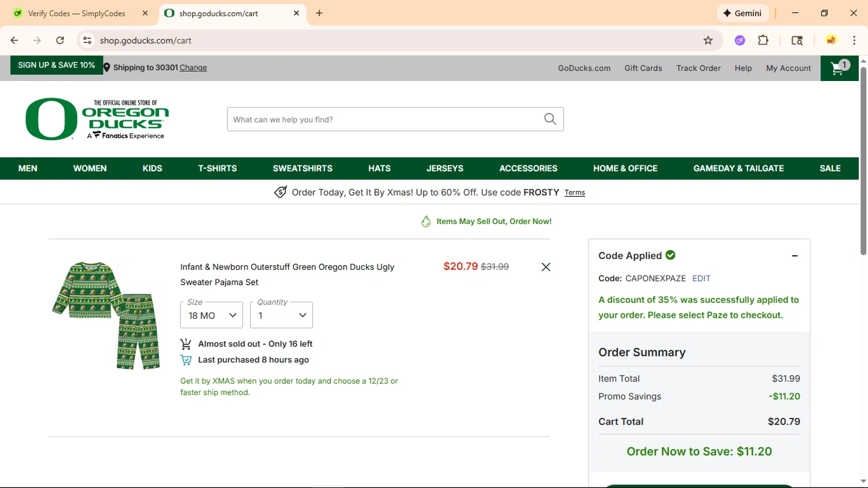The height and width of the screenshot is (488, 868).
Task: Remove pajama set with X icon
Action: tap(546, 267)
